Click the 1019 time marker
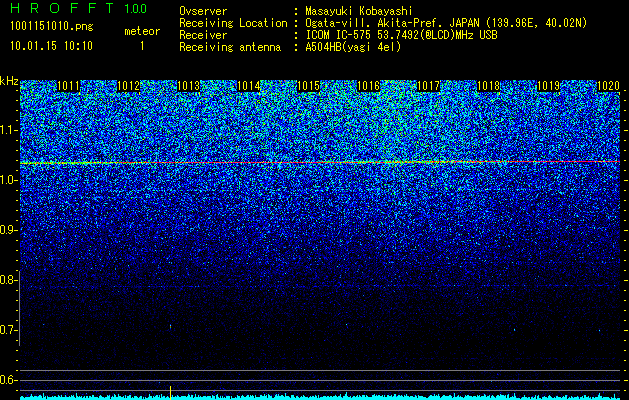629x400 pixels. tap(548, 86)
